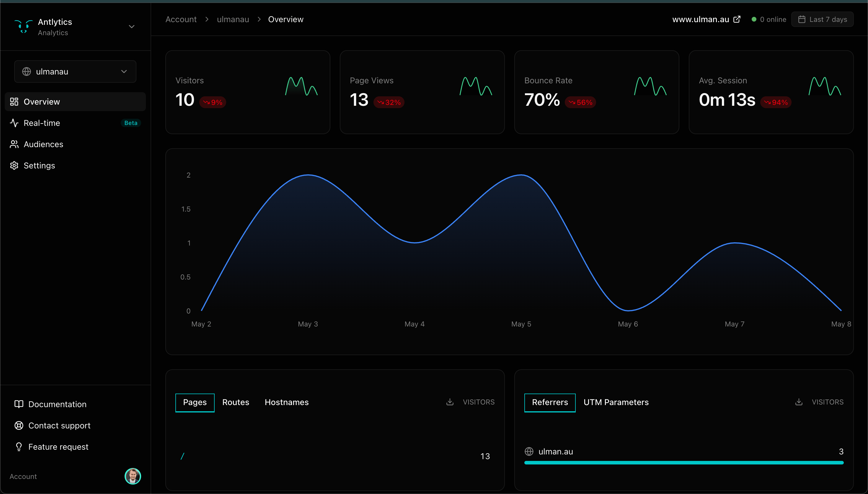Click the 9% decrease badge

pos(213,103)
